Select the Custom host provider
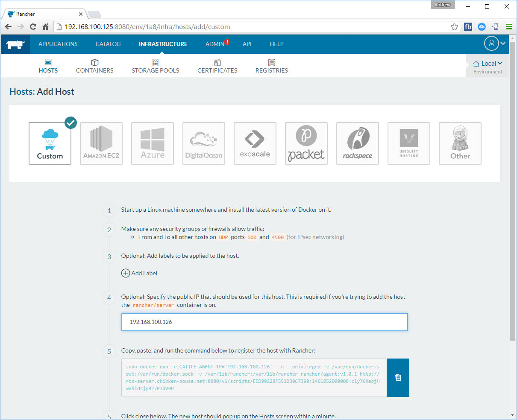517x420 pixels. tap(50, 143)
